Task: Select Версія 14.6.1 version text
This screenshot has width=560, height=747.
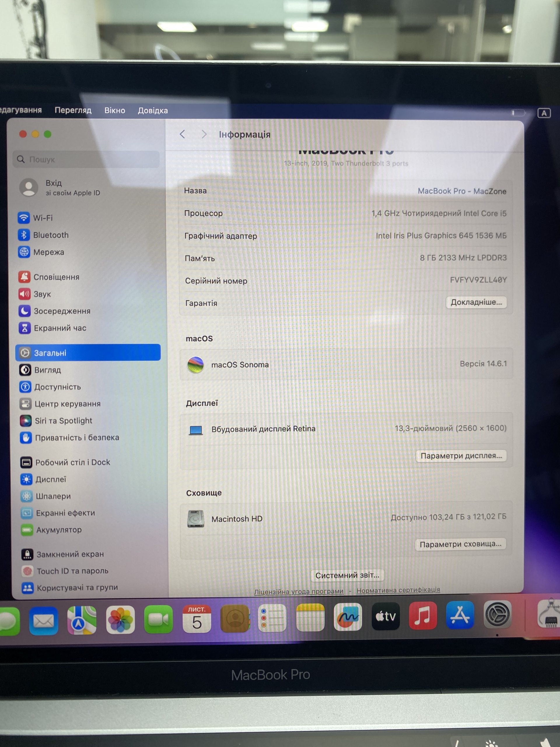Action: tap(483, 364)
